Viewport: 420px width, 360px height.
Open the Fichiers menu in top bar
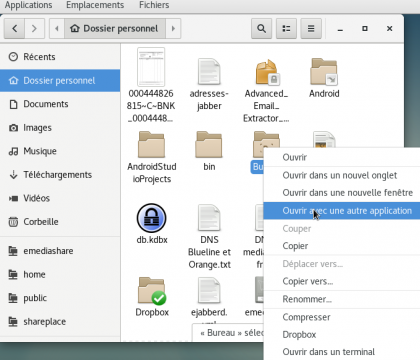(x=154, y=5)
